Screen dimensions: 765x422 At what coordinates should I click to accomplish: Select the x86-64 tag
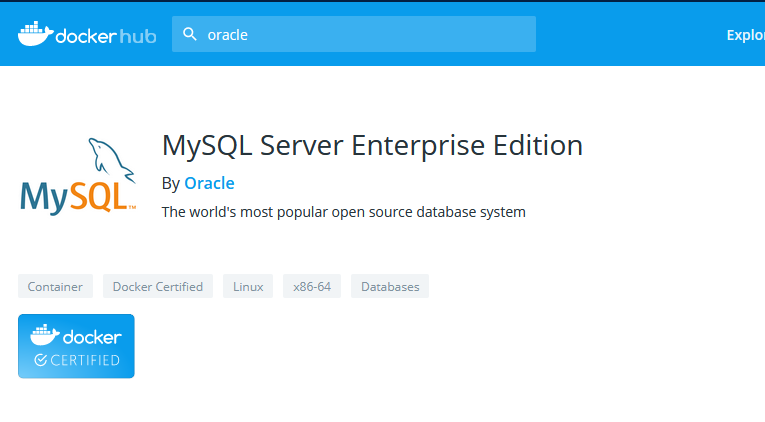(x=312, y=286)
